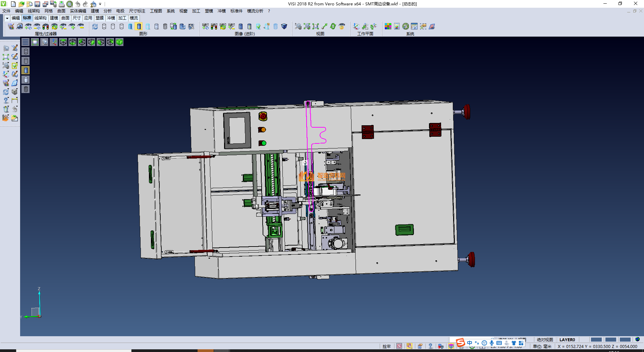
Task: Toggle the highlighted cube icon in status bar
Action: pos(451,346)
